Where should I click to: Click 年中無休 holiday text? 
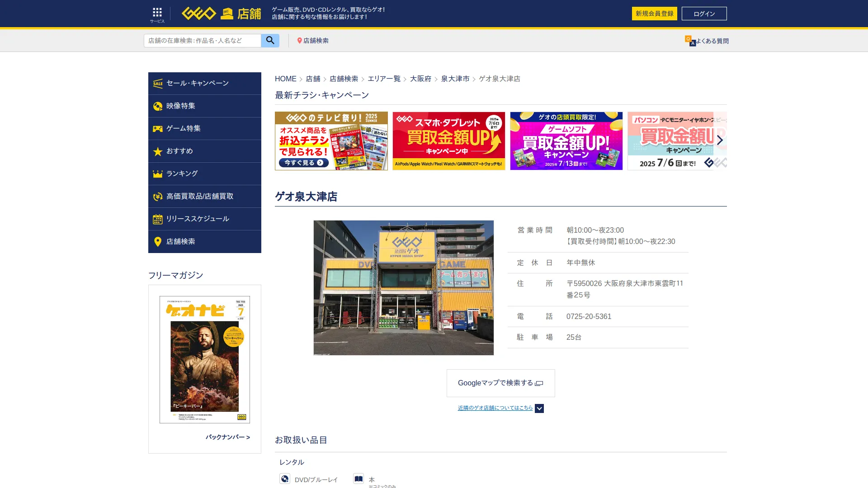click(581, 263)
